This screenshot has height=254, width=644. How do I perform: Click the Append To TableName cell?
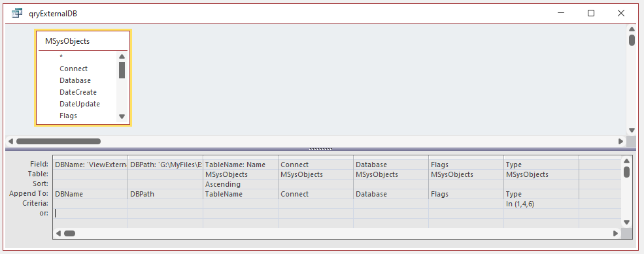pos(240,194)
